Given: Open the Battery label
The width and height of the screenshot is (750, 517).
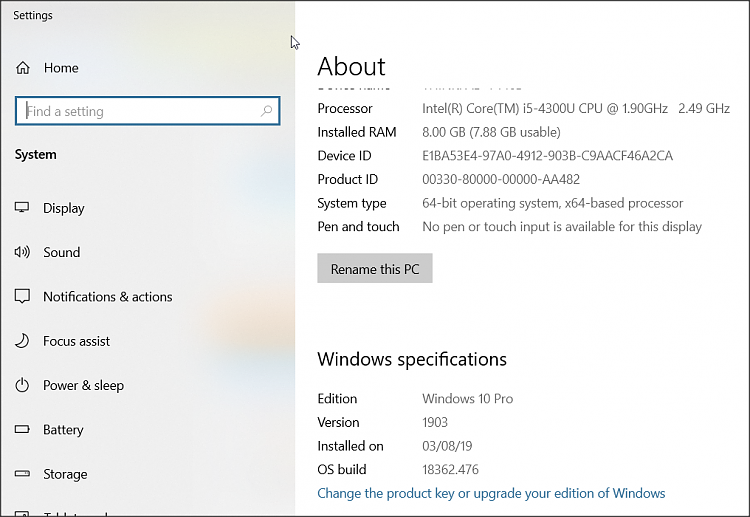Looking at the screenshot, I should 63,429.
